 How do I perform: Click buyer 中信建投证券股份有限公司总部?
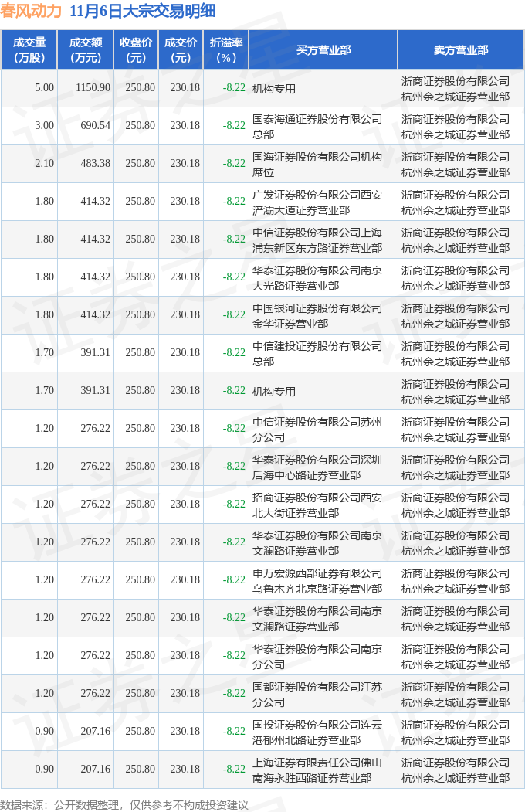(317, 353)
